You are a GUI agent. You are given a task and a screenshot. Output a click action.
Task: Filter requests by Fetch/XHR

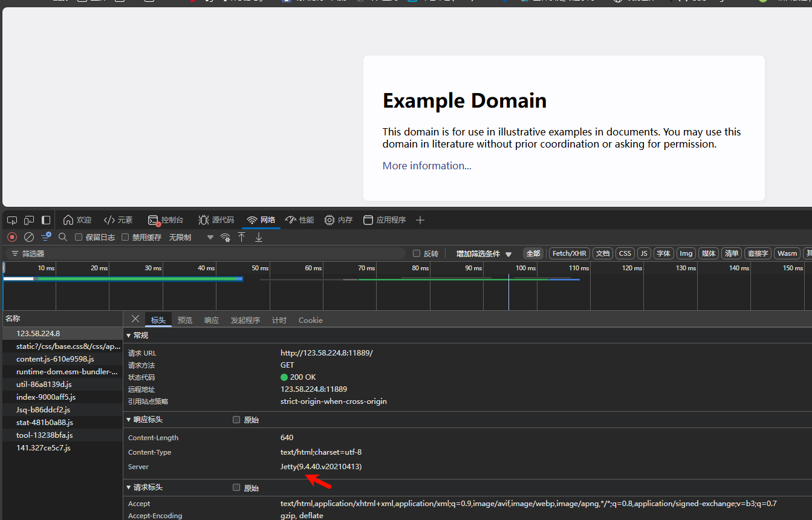569,253
